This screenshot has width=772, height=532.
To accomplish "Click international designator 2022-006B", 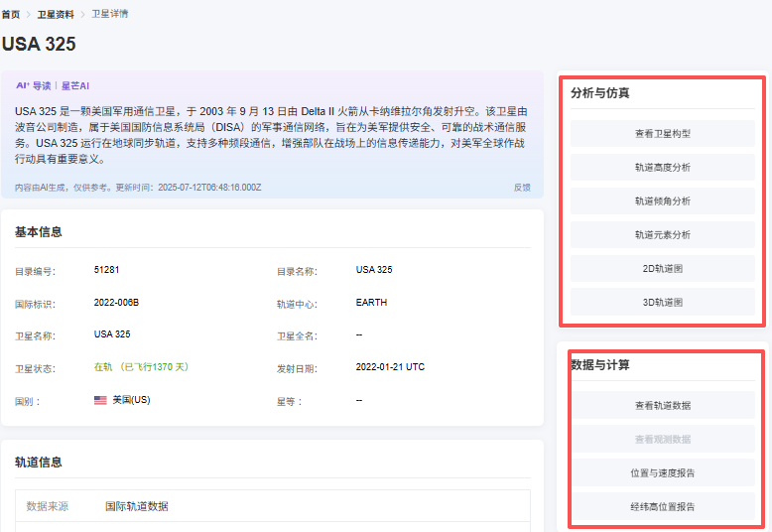I will click(x=116, y=303).
